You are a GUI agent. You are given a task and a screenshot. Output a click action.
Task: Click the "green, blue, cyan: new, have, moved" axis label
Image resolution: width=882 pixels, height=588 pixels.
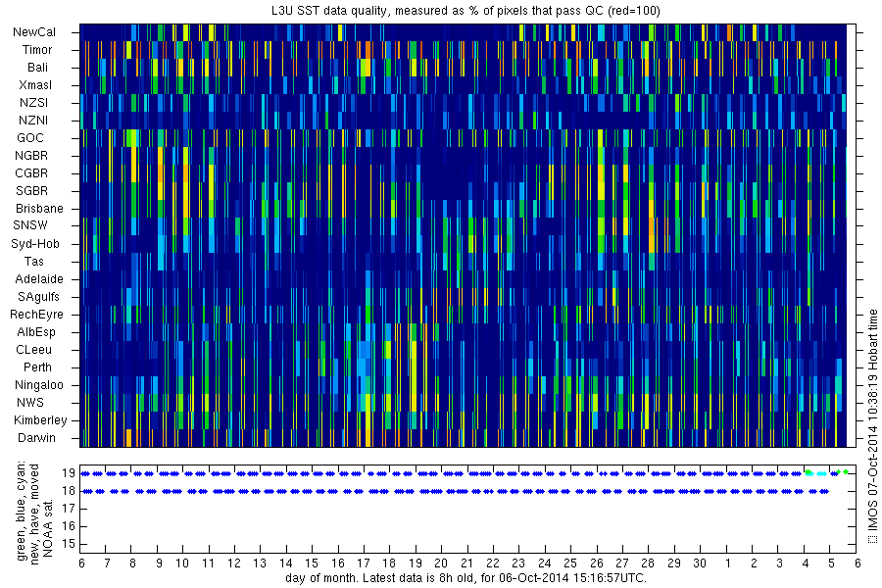[x=27, y=512]
